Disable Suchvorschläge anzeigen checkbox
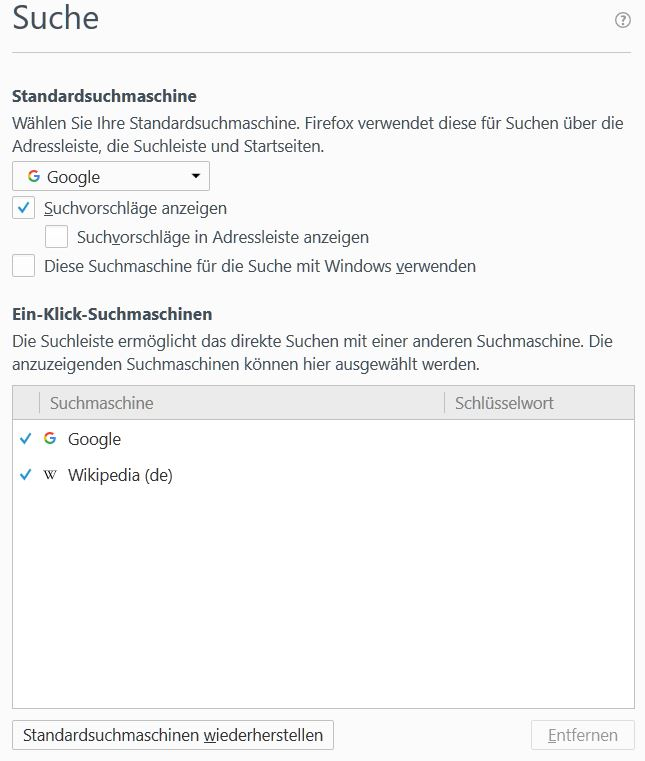The height and width of the screenshot is (761, 645). pyautogui.click(x=24, y=208)
